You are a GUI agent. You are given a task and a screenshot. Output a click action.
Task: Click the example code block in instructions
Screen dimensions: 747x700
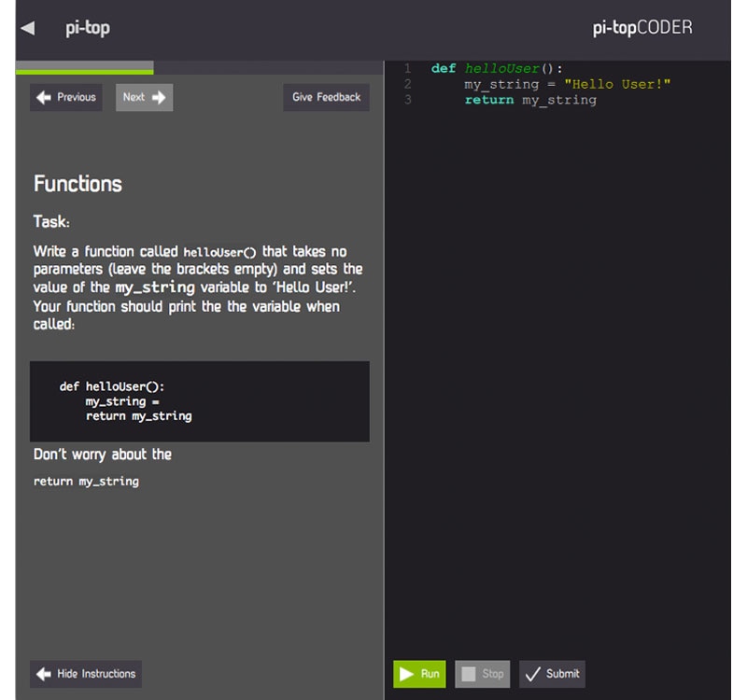coord(199,401)
